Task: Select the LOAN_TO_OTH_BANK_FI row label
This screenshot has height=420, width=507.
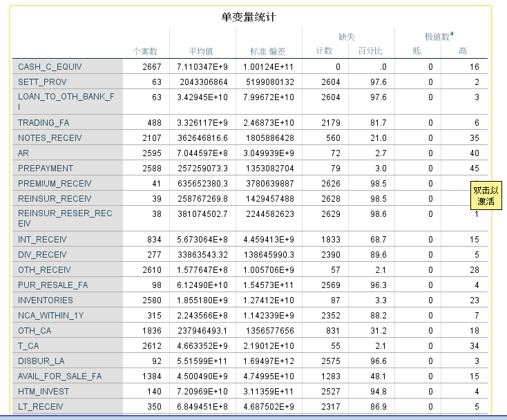Action: [66, 102]
